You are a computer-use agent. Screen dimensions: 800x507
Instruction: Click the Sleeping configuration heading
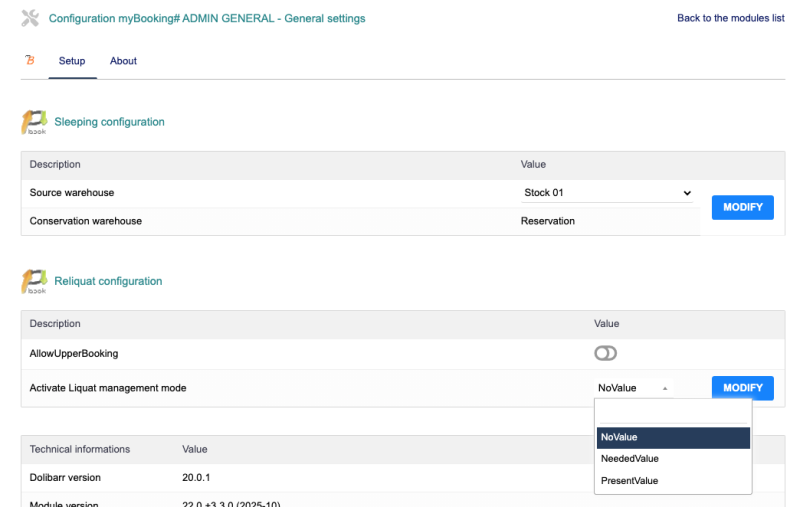109,122
